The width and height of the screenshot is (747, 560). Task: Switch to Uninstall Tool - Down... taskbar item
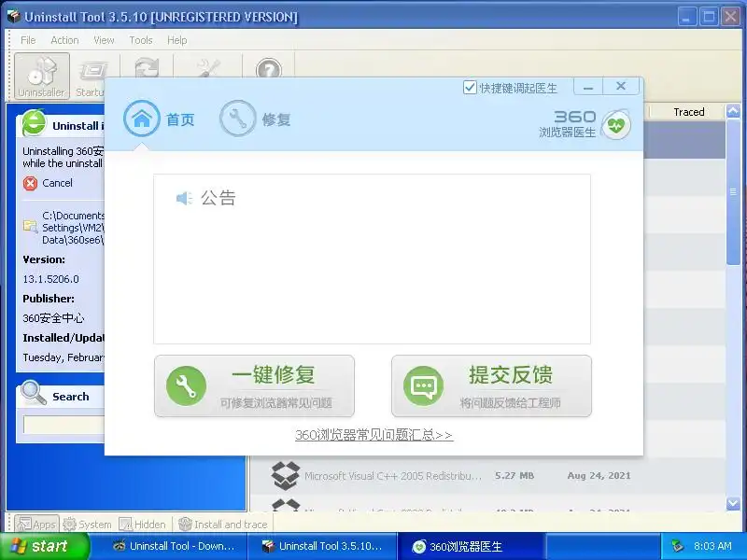click(x=174, y=546)
